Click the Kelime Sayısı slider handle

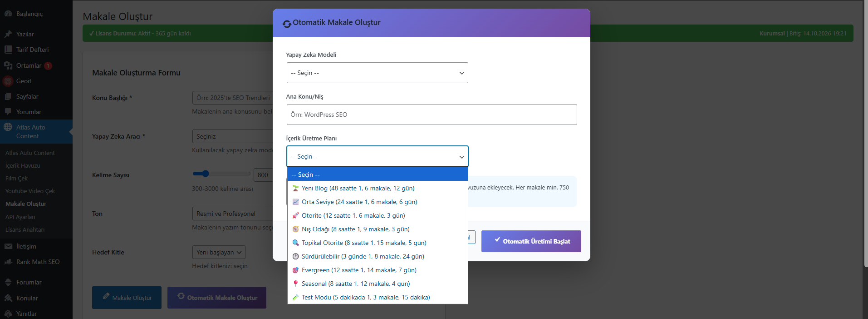pos(206,174)
